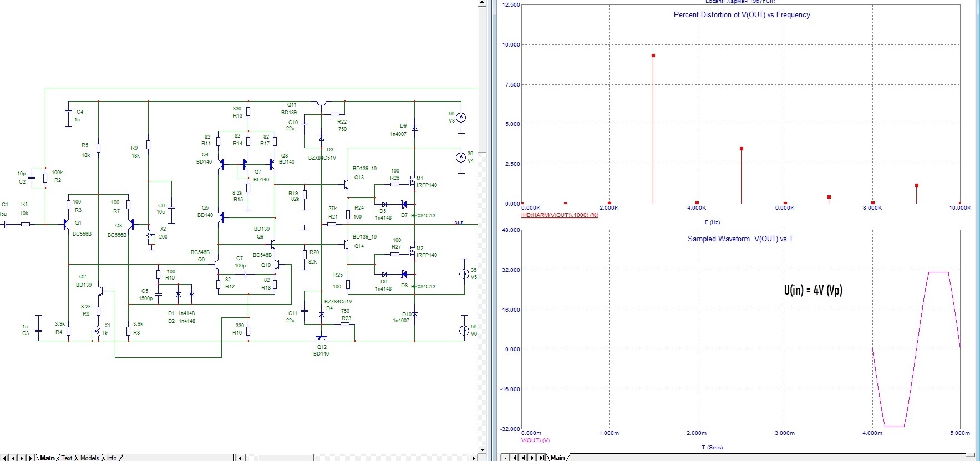
Task: Select zener diode D8 BZX84C13
Action: tap(404, 274)
